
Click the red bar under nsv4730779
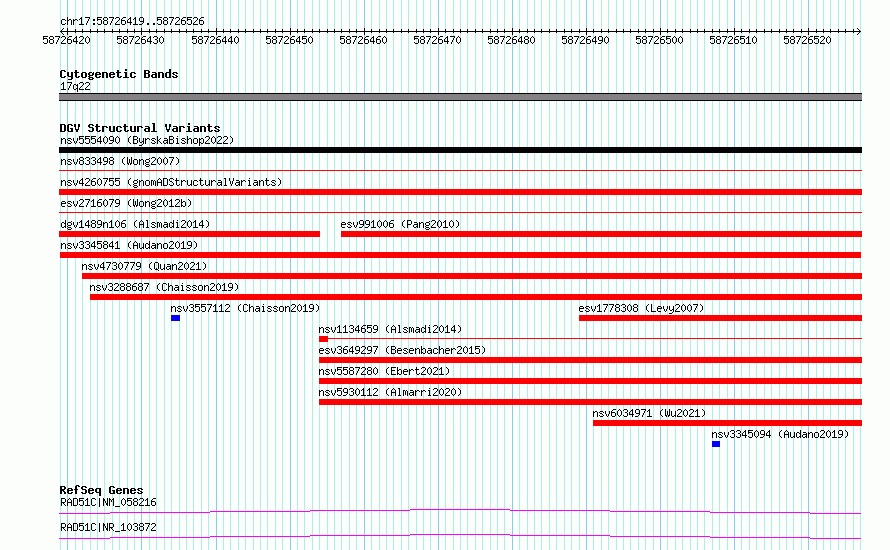coord(472,276)
